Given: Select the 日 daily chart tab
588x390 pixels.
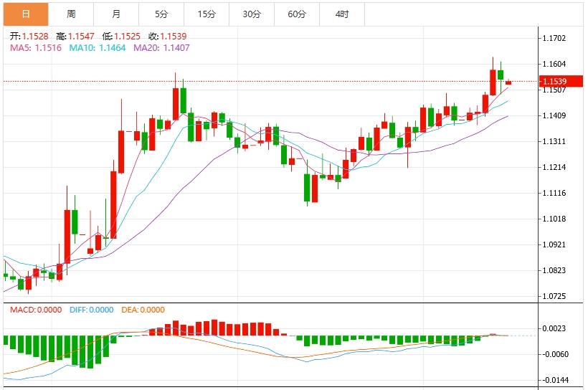Looking at the screenshot, I should (26, 14).
